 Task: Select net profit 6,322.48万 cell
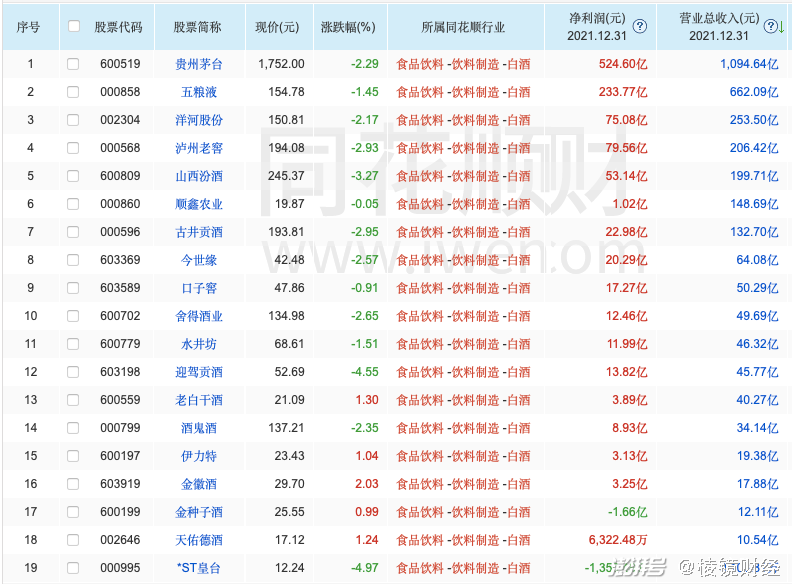pyautogui.click(x=618, y=540)
